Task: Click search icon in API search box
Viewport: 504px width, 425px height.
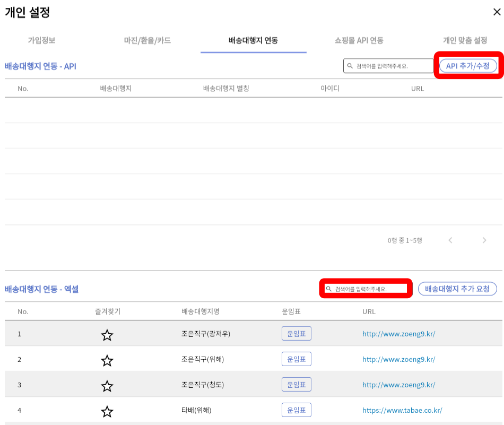Action: (350, 66)
